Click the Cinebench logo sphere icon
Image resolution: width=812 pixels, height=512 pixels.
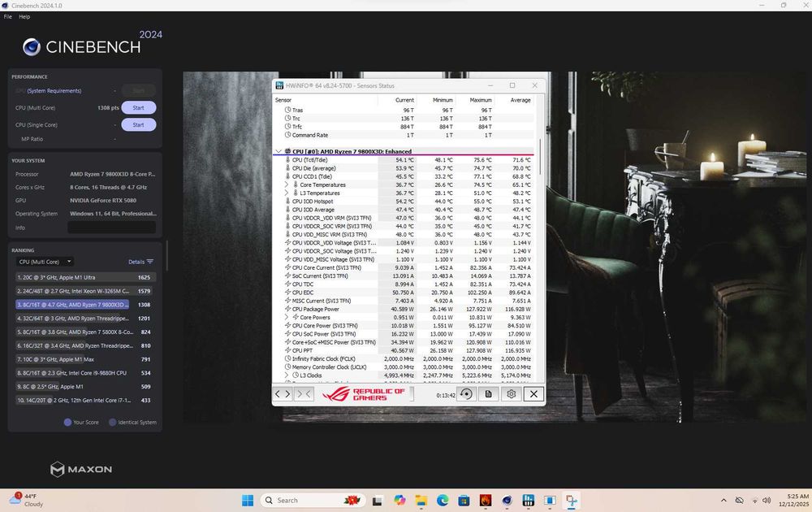coord(32,46)
